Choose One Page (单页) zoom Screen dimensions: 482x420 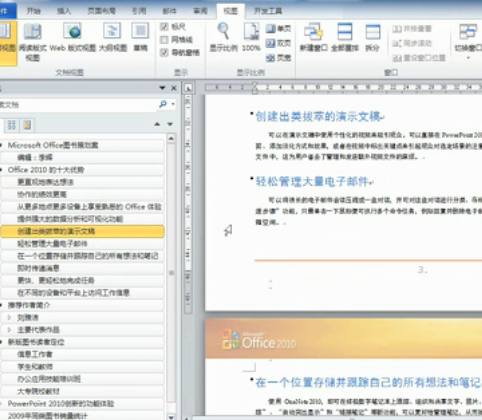click(x=278, y=29)
